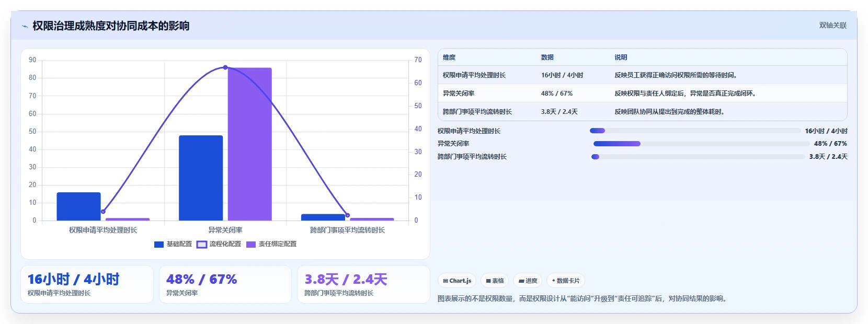
Task: Click the 进度 tag pill
Action: click(x=528, y=281)
